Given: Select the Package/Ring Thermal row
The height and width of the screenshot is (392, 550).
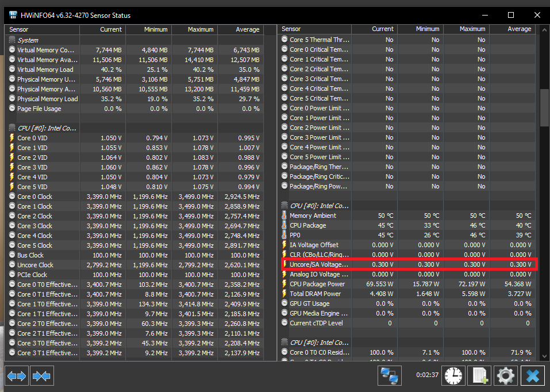Looking at the screenshot, I should coord(407,167).
